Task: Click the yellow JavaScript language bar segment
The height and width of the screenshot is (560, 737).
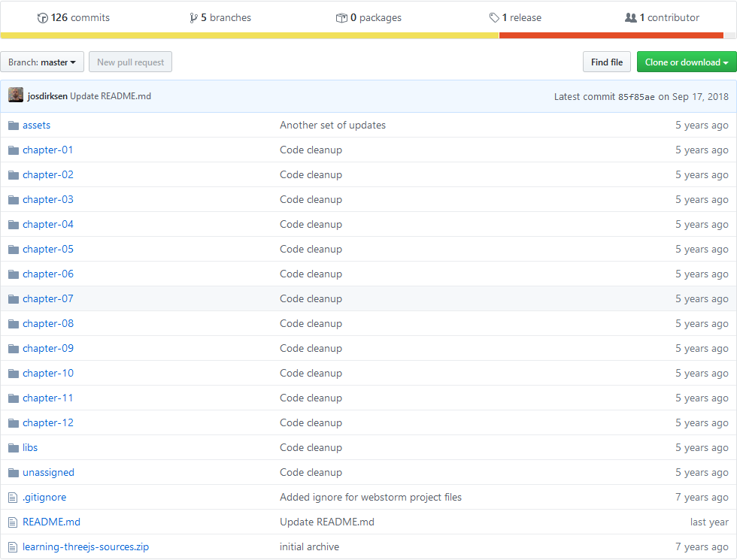Action: (x=250, y=36)
